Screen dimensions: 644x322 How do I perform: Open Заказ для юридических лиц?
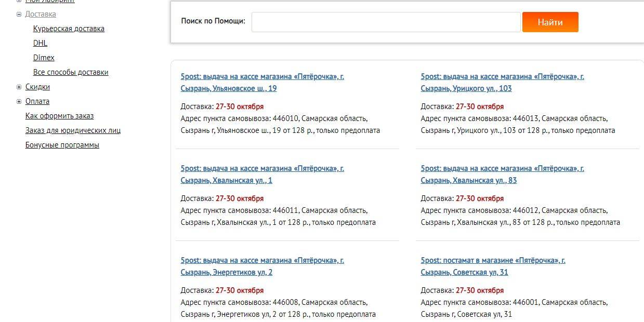tap(73, 130)
